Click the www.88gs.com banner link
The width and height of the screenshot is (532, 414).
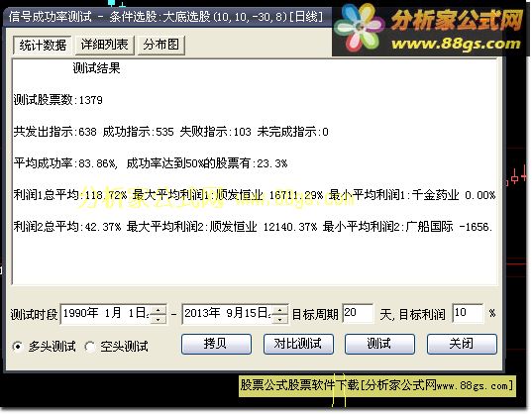coord(456,45)
